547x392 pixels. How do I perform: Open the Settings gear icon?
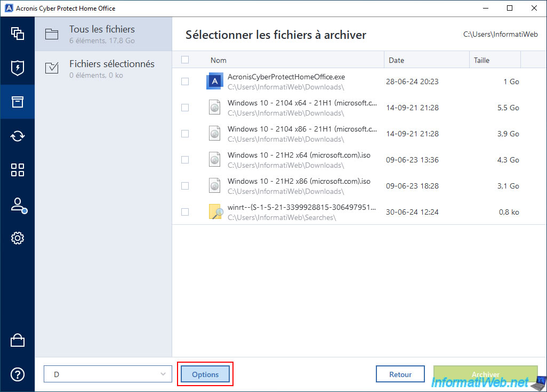pyautogui.click(x=17, y=238)
